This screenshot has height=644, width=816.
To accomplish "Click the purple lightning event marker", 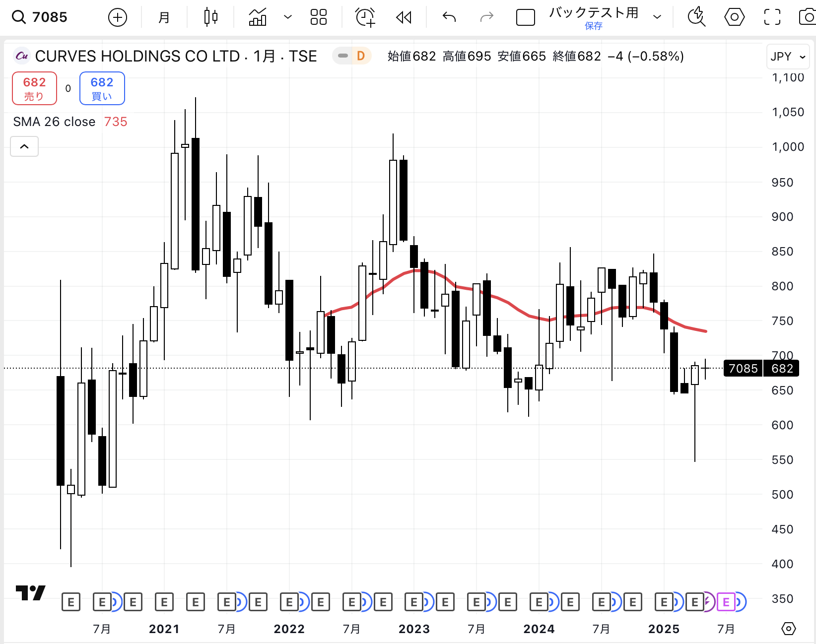I will pyautogui.click(x=709, y=602).
